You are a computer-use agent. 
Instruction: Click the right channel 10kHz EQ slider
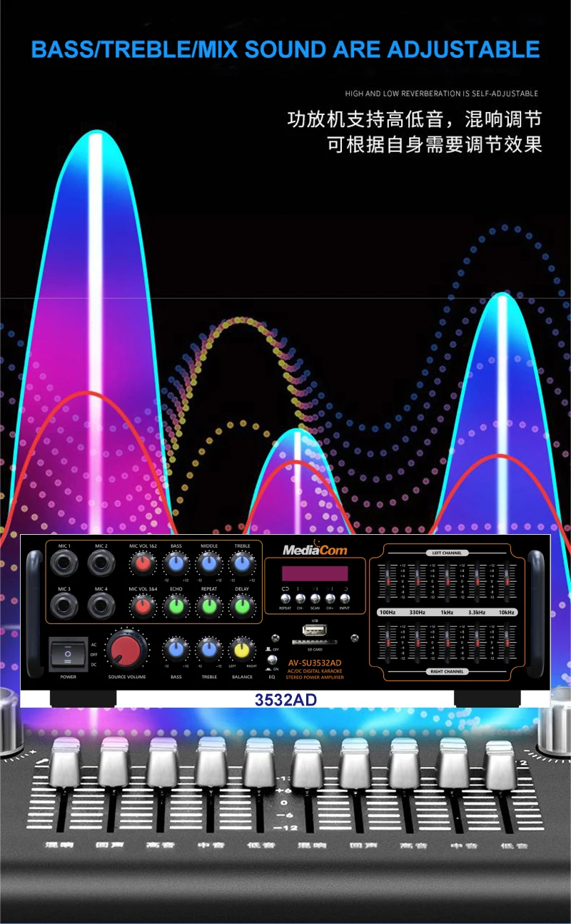click(x=505, y=642)
